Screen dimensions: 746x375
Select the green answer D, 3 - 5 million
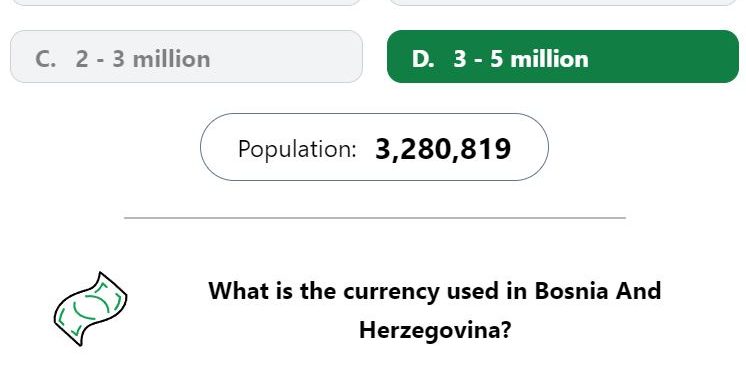pyautogui.click(x=563, y=57)
